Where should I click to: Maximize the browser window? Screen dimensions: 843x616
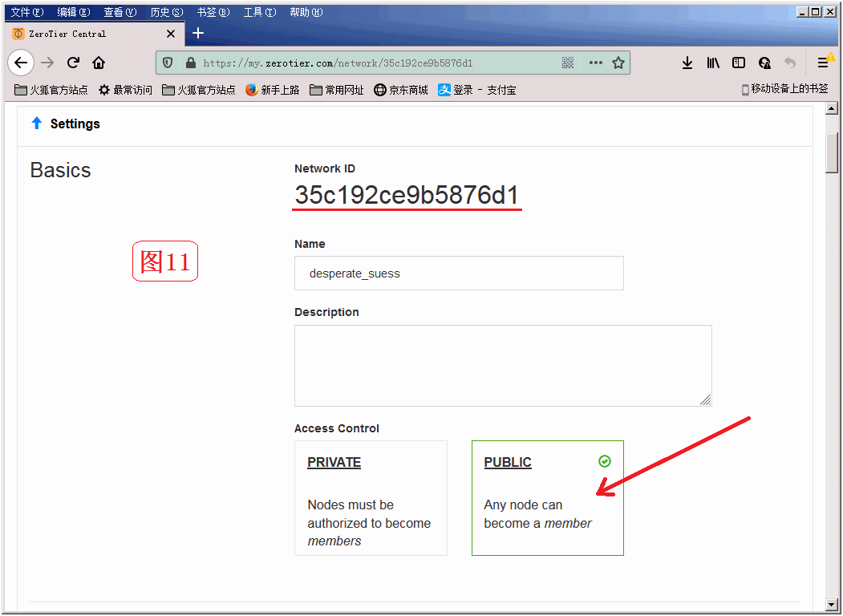pyautogui.click(x=816, y=12)
